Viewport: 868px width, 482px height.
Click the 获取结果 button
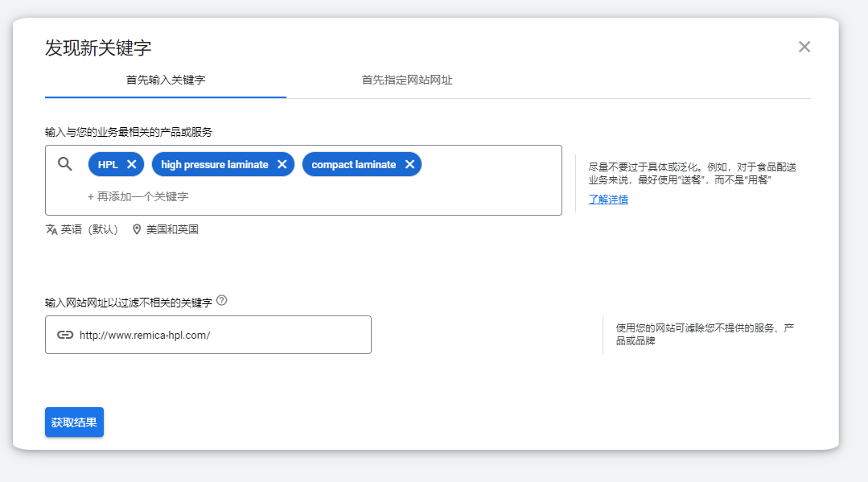click(x=74, y=422)
